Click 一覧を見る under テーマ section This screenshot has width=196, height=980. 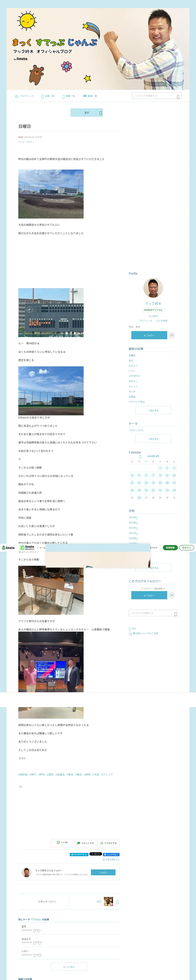[153, 439]
